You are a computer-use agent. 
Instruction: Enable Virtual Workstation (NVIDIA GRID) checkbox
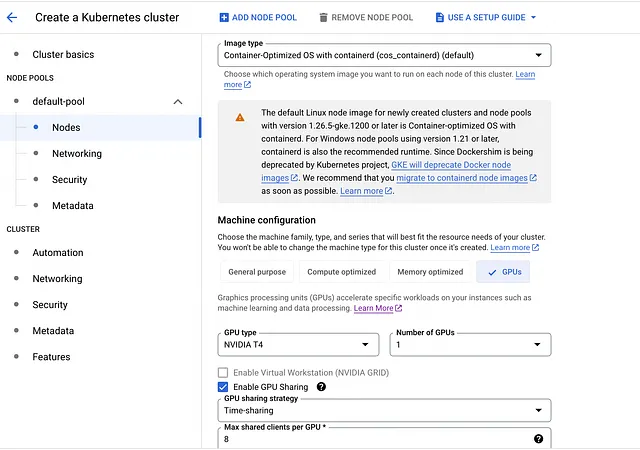tap(223, 372)
